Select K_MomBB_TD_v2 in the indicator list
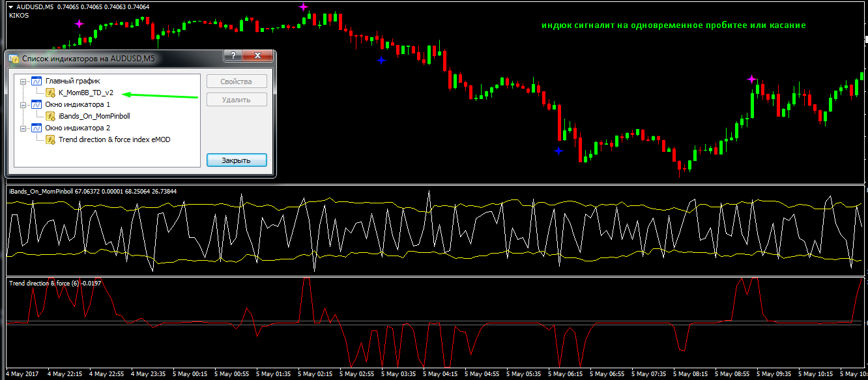868x380 pixels. [x=85, y=93]
